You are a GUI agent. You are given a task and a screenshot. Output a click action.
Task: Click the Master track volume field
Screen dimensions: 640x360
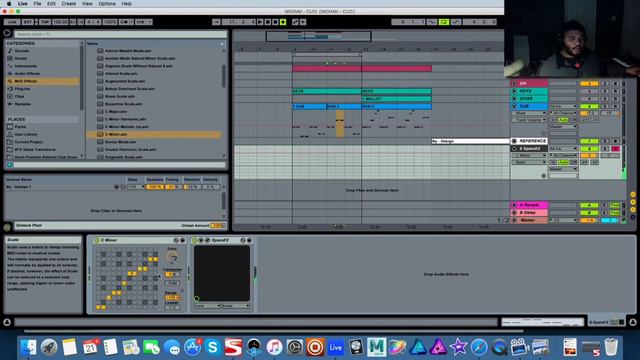[x=589, y=220]
